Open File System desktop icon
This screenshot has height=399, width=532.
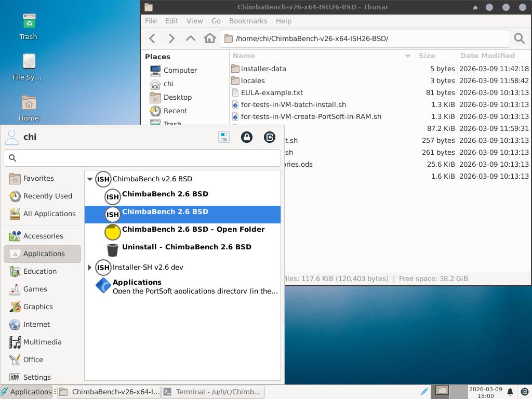pyautogui.click(x=28, y=67)
